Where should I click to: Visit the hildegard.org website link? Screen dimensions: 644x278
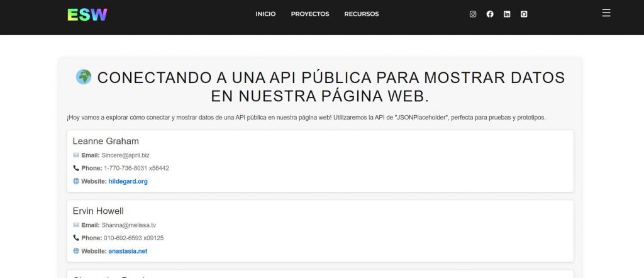tap(128, 181)
